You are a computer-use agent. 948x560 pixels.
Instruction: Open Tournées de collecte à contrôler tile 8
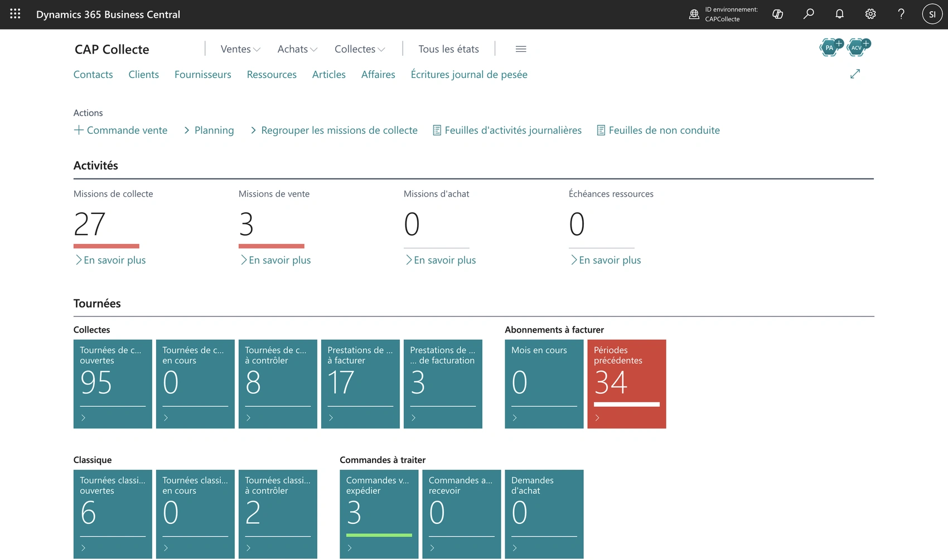click(x=278, y=384)
